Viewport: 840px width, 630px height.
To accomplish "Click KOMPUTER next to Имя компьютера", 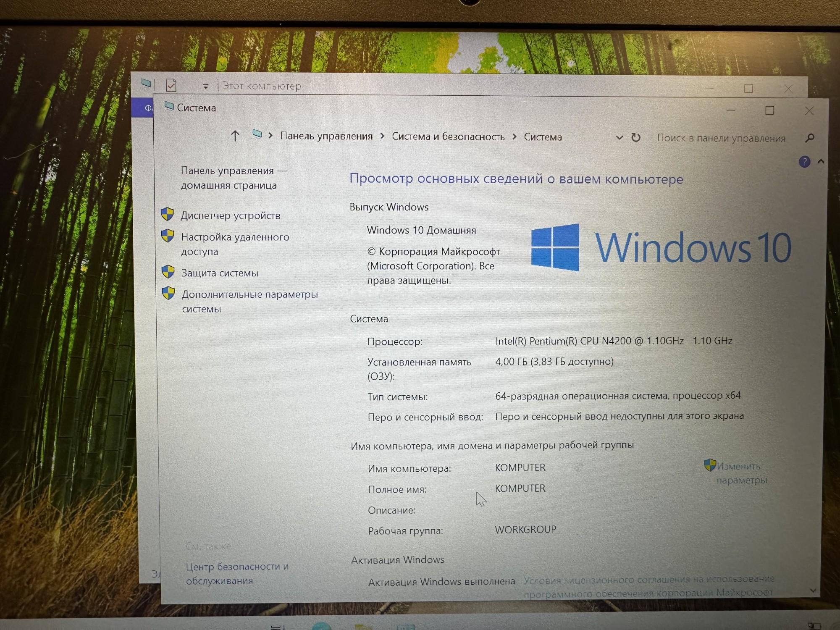I will [520, 467].
